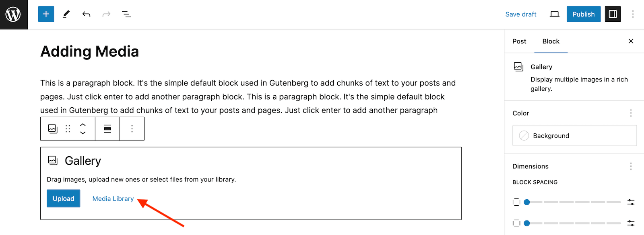Toggle custom size for first block spacing

tap(631, 202)
